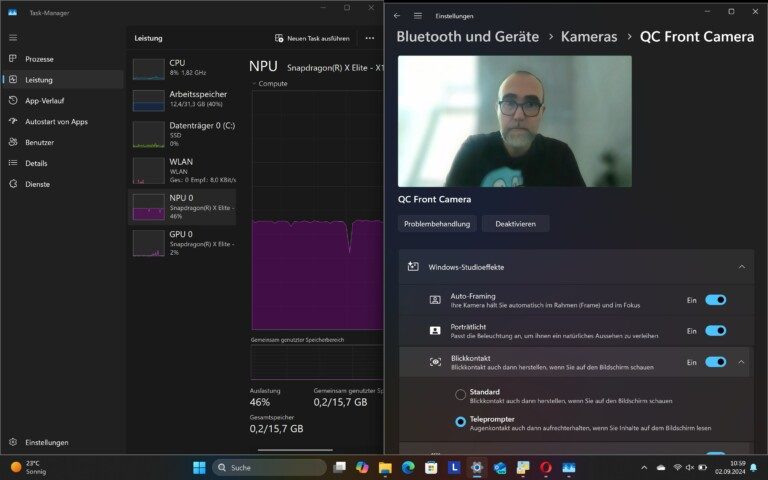
Task: Click the Auto-Framing icon
Action: (435, 300)
